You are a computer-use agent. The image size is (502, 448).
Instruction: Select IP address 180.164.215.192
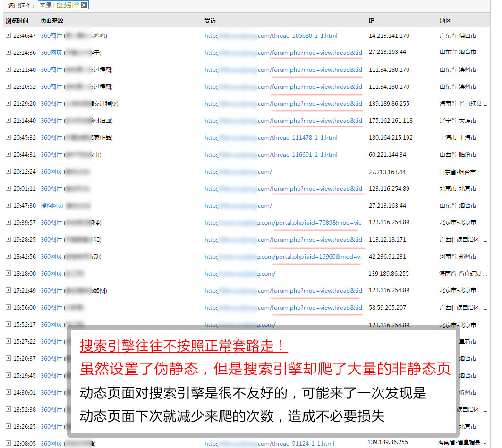(x=391, y=137)
